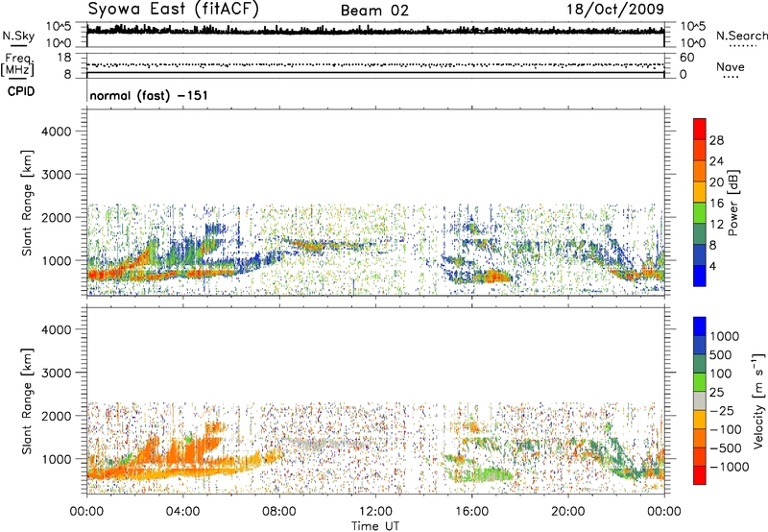Click the '04:00' time tick label
The width and height of the screenshot is (768, 532).
pyautogui.click(x=182, y=512)
